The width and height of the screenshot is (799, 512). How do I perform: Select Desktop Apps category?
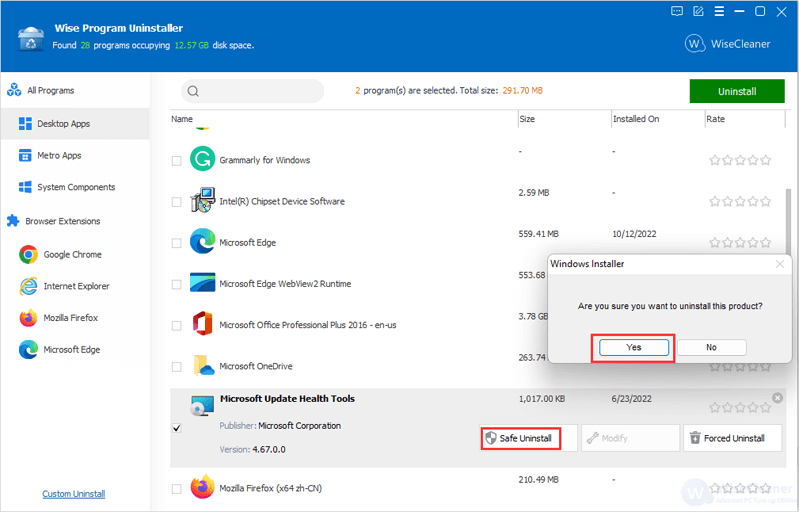75,124
